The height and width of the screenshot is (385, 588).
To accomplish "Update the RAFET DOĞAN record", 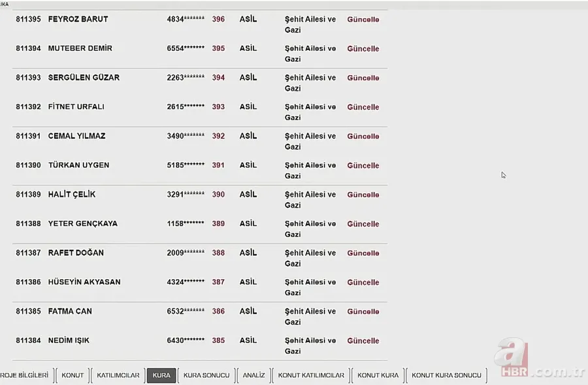I will coord(363,253).
